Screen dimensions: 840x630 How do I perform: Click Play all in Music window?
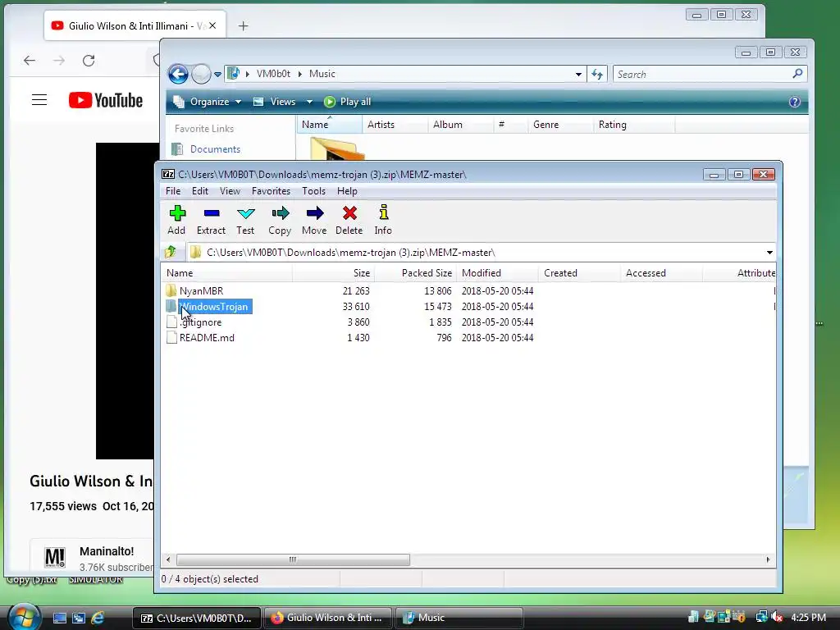click(348, 102)
